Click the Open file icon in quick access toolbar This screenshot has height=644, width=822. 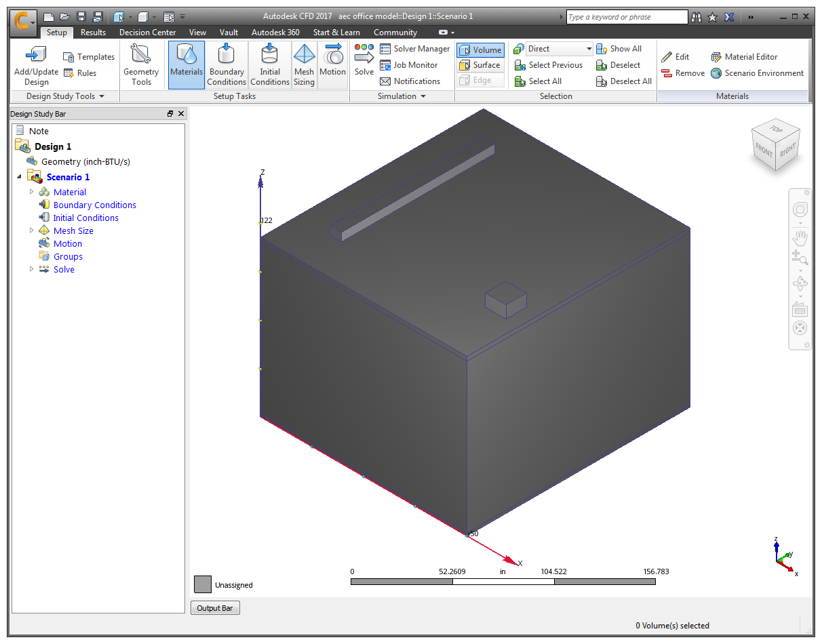[x=64, y=16]
